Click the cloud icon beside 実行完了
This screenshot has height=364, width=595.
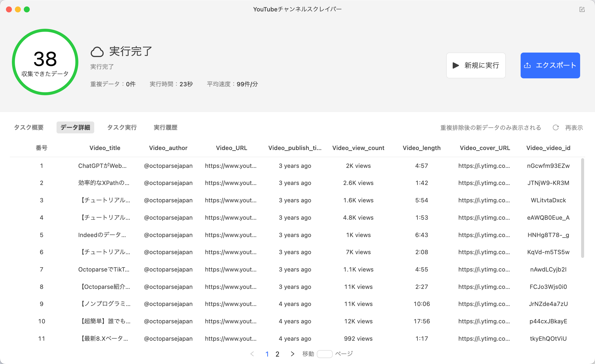[97, 52]
